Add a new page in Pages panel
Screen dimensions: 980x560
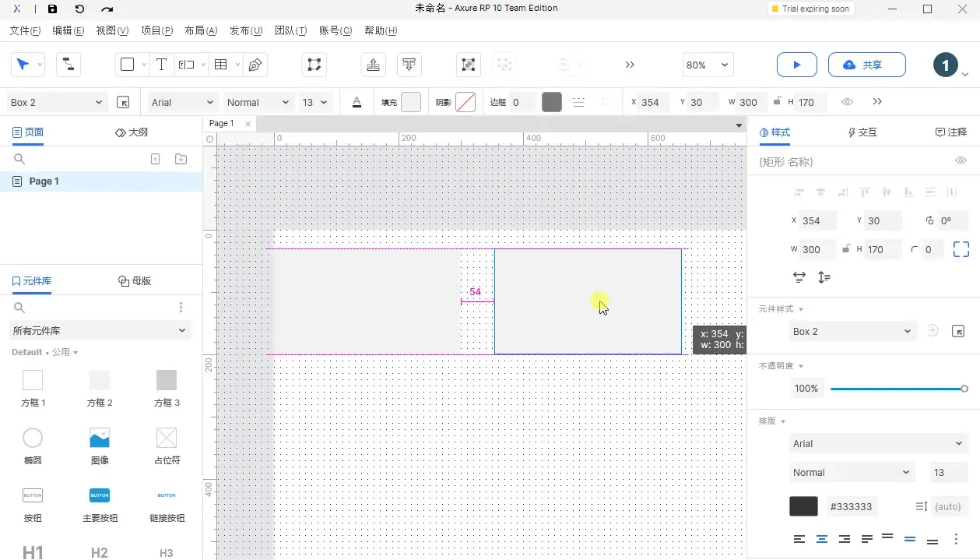click(155, 159)
